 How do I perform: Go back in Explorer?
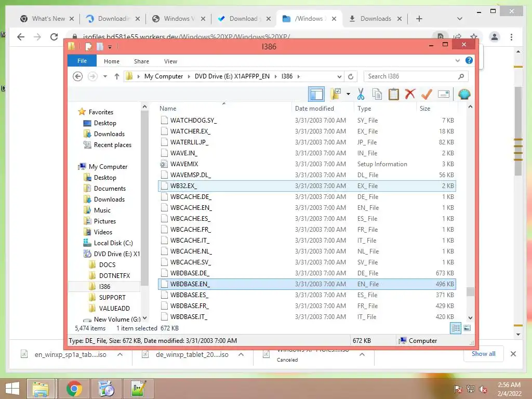click(78, 76)
